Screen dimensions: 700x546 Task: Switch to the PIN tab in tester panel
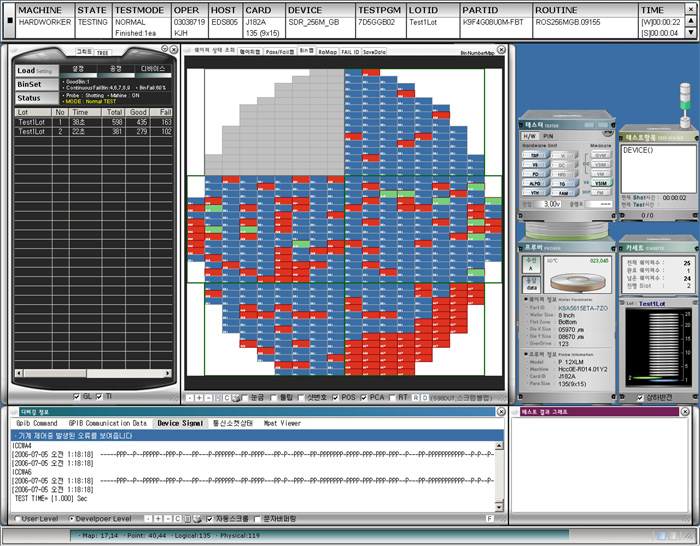548,136
